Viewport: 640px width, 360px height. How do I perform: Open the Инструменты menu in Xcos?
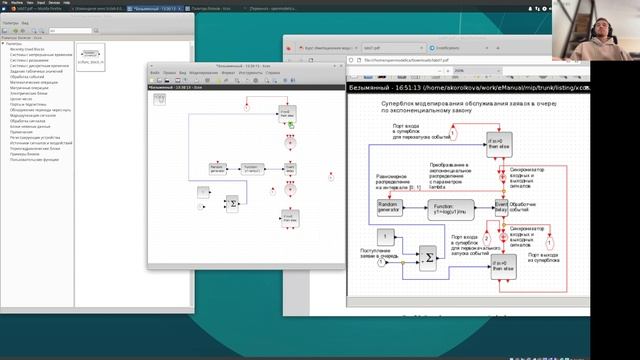coord(251,73)
